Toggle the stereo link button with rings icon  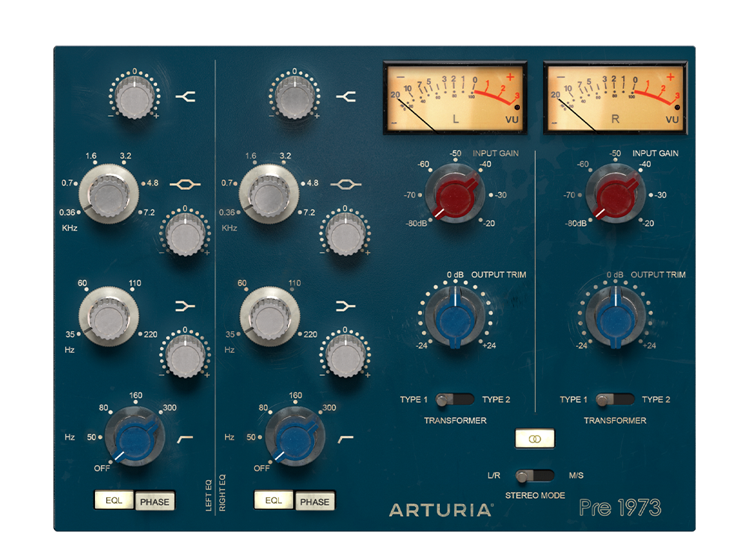pyautogui.click(x=535, y=438)
